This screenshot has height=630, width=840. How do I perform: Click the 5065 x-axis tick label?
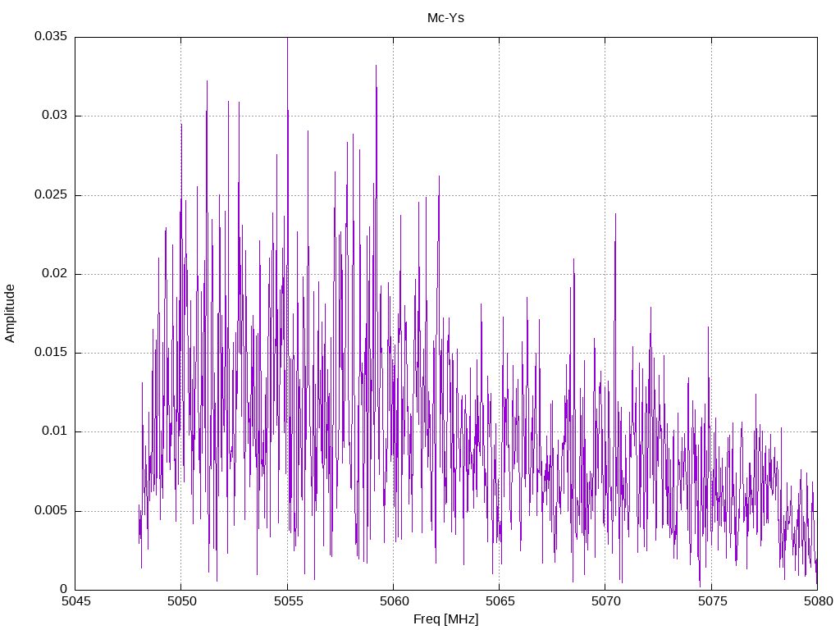click(500, 601)
